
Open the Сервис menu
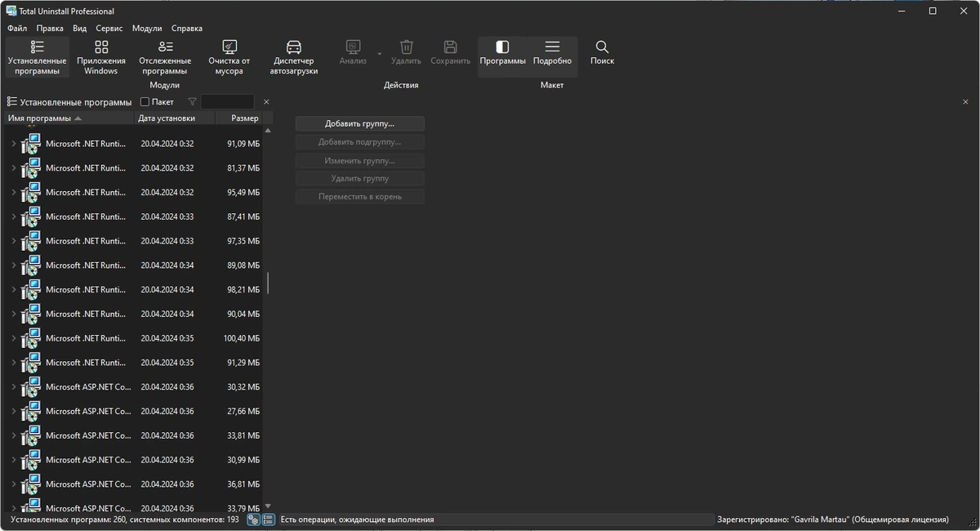(x=109, y=28)
